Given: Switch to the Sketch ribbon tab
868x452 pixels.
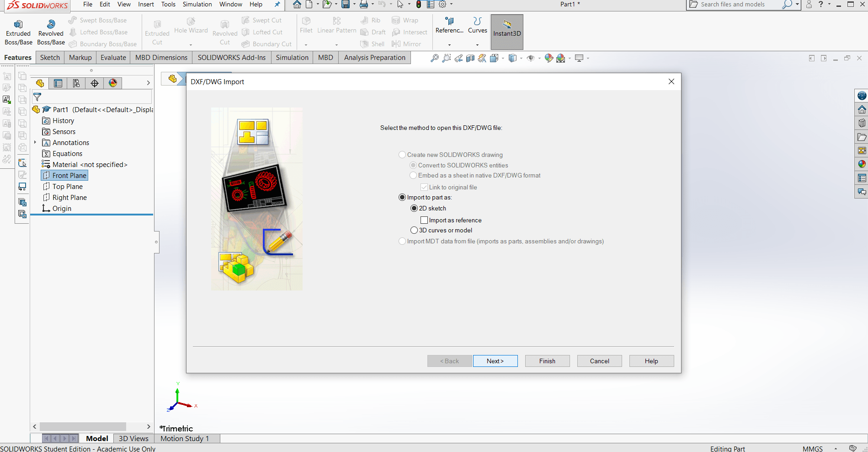Looking at the screenshot, I should tap(50, 58).
